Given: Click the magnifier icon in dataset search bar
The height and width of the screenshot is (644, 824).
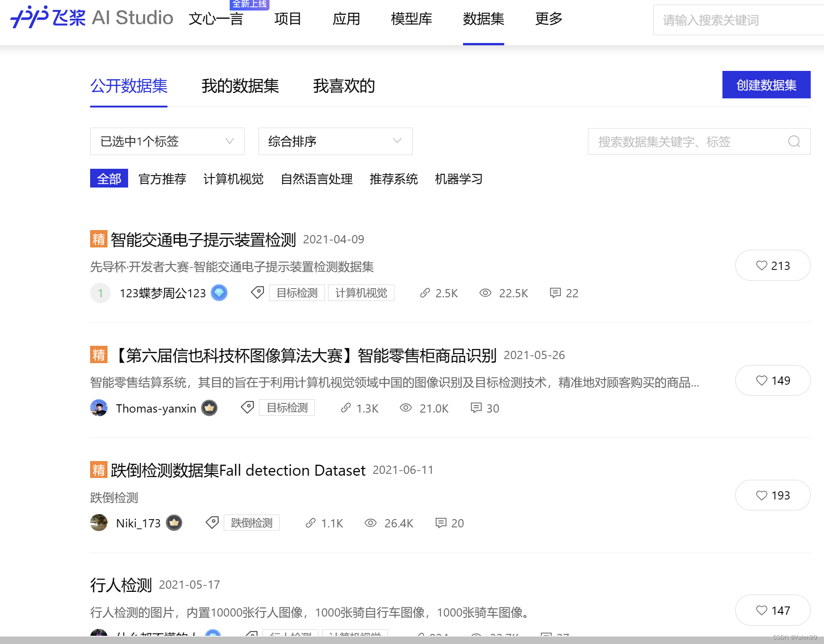Looking at the screenshot, I should pos(794,142).
